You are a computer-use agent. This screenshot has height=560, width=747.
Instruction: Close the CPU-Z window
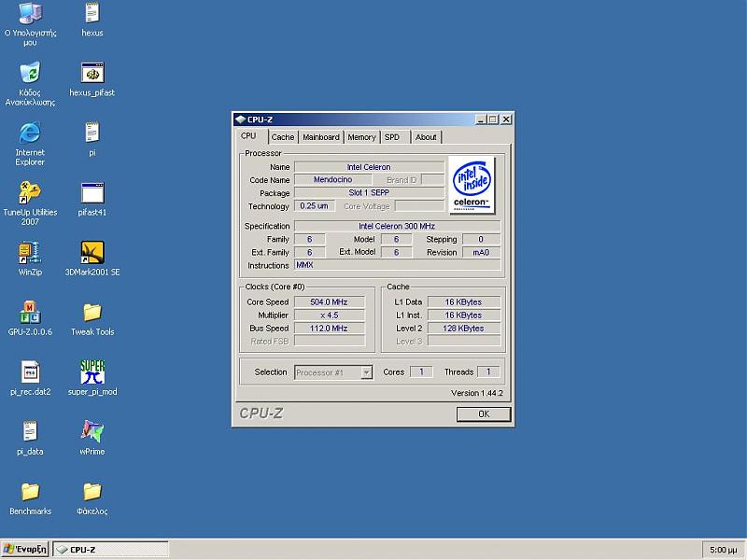click(x=506, y=119)
